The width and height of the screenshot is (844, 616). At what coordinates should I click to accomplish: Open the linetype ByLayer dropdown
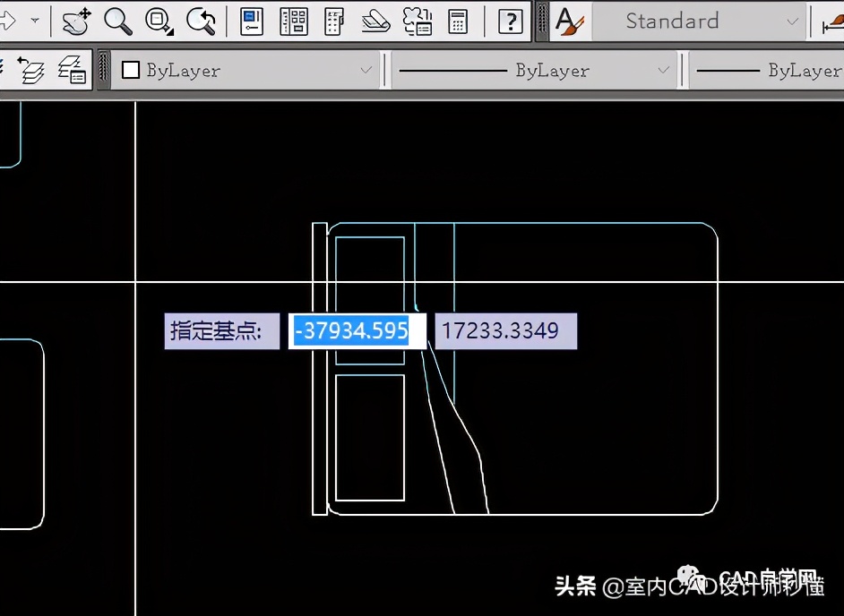coord(663,69)
